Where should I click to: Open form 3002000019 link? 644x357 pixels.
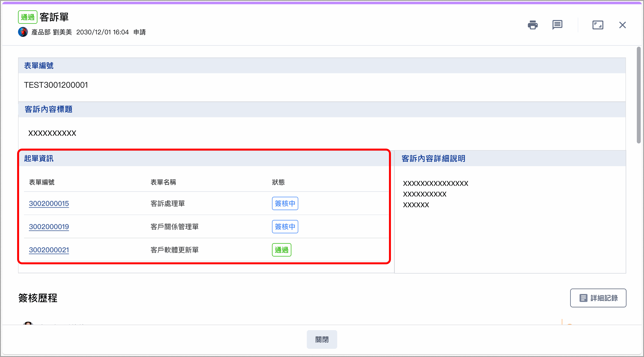49,227
